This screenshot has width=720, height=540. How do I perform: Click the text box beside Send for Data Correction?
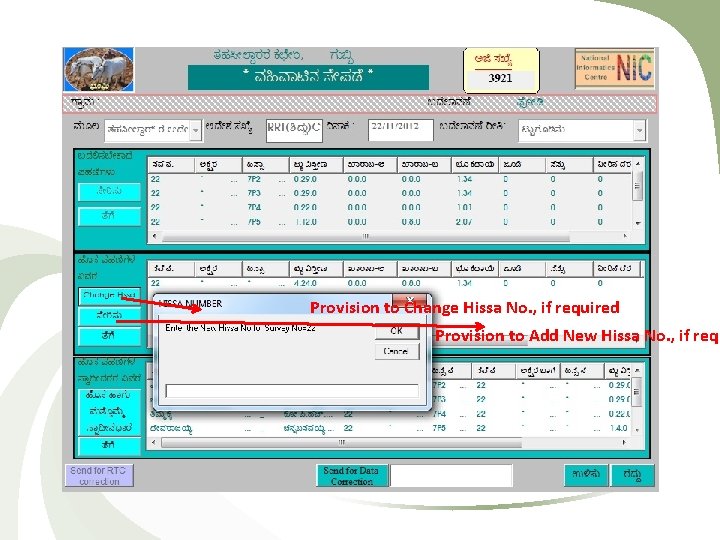tap(451, 475)
